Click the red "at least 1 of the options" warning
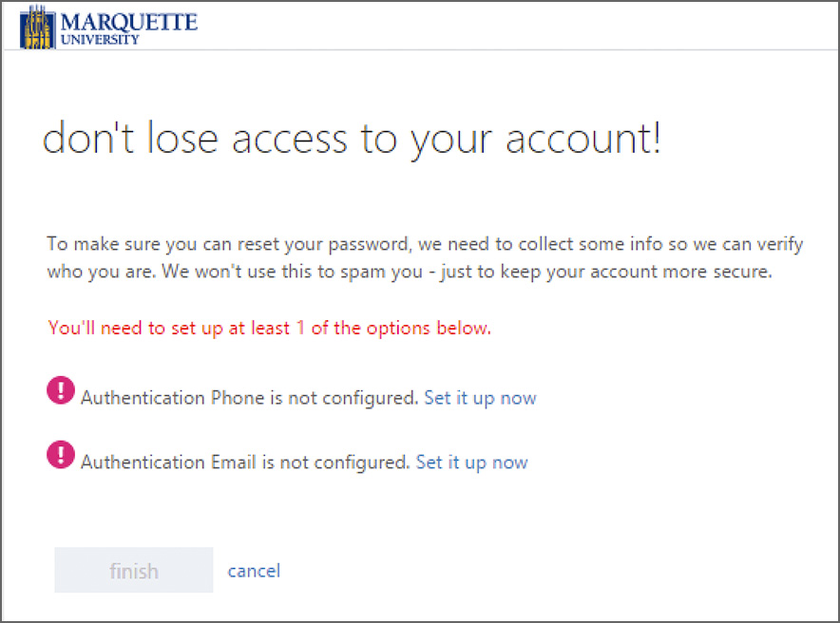 click(269, 329)
